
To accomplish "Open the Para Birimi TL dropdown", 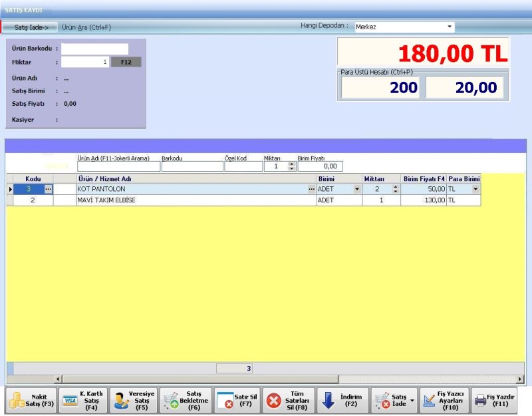I will [475, 189].
